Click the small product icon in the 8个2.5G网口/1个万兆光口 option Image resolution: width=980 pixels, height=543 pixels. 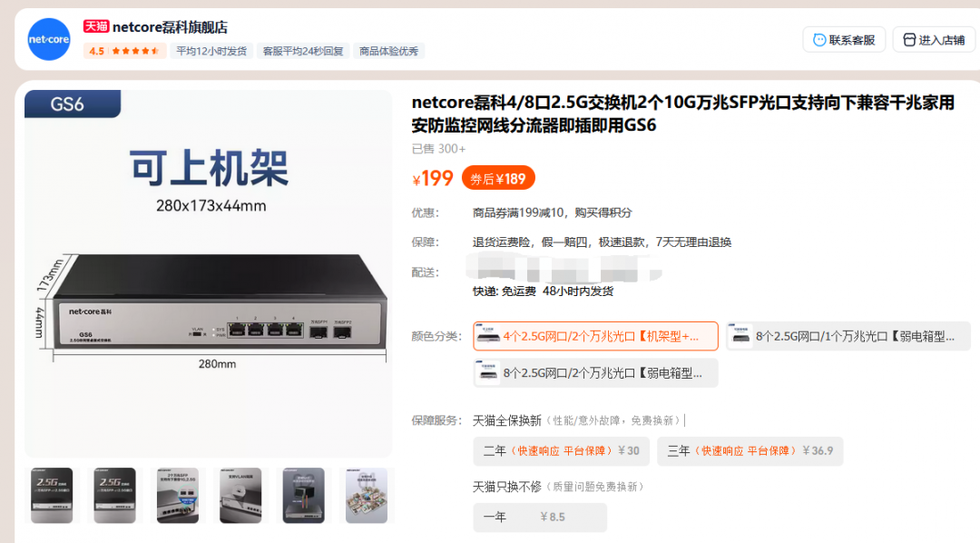point(741,337)
